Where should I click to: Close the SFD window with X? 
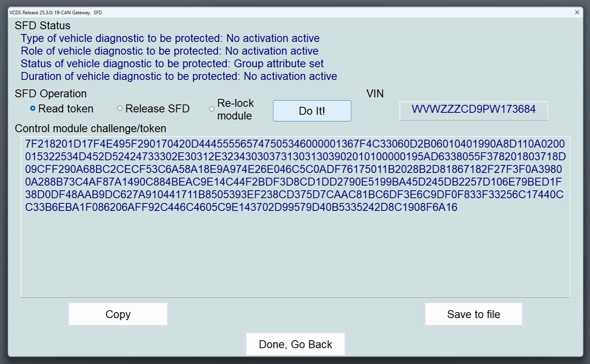(x=577, y=12)
